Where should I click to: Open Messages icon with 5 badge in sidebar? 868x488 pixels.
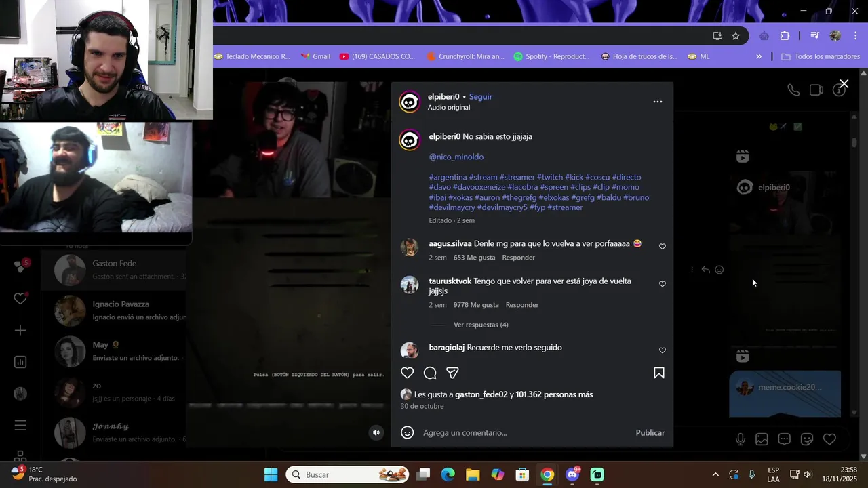(x=20, y=267)
